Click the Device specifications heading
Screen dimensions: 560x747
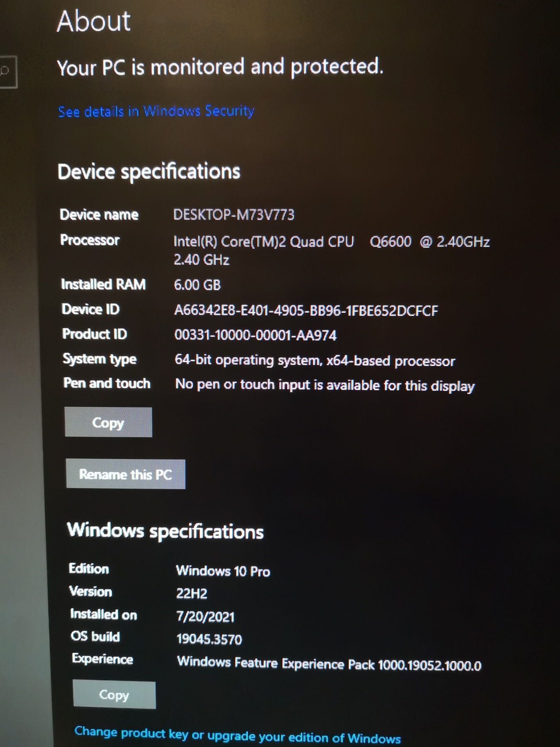149,172
